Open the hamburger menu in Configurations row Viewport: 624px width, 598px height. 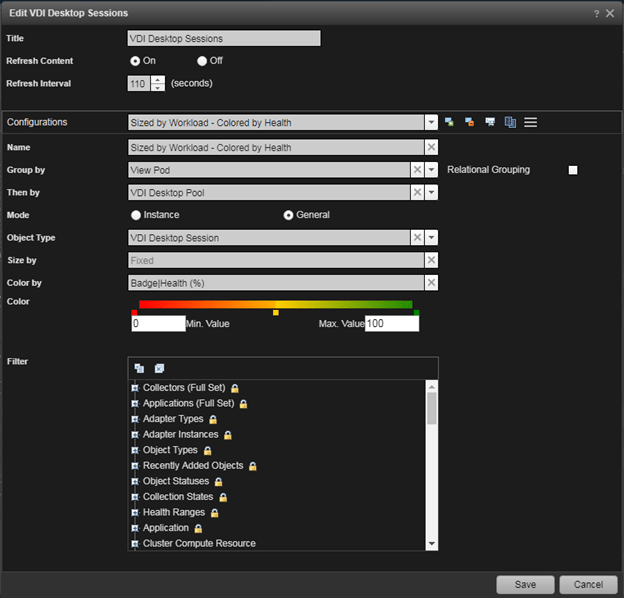pos(530,122)
